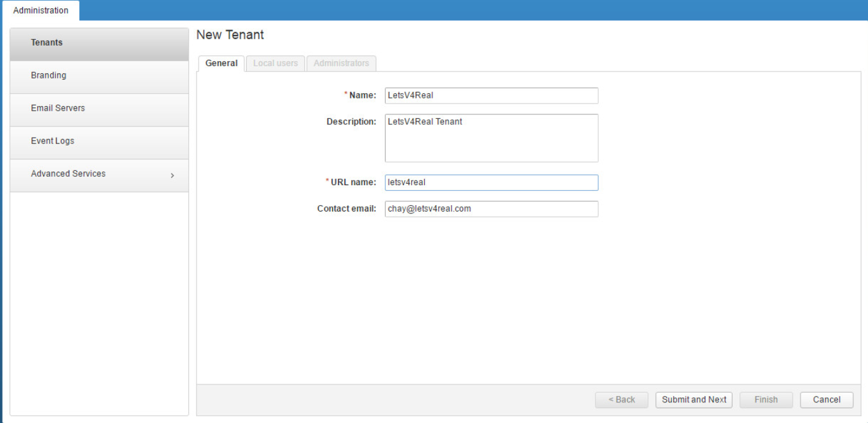Expand the Advanced Services chevron arrow
This screenshot has width=868, height=423.
point(172,175)
